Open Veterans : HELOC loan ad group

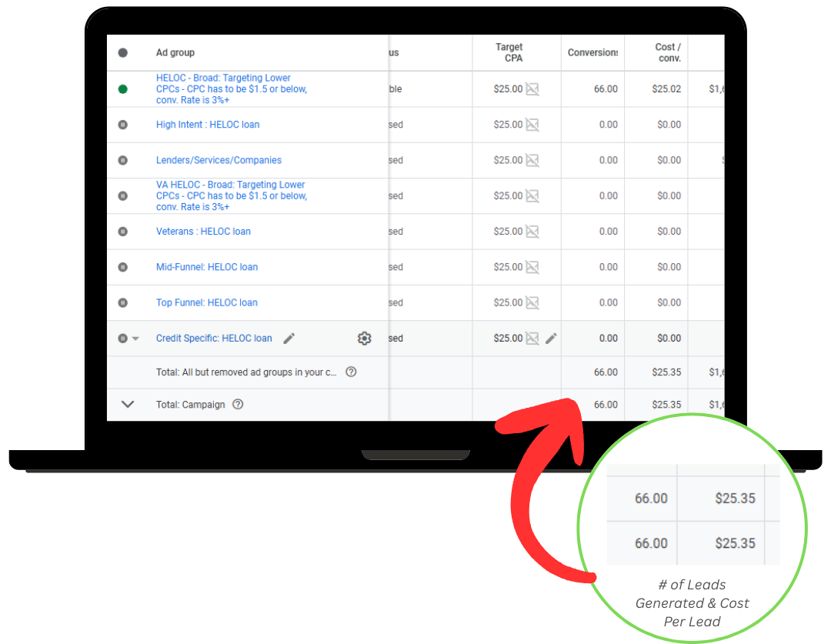coord(203,232)
